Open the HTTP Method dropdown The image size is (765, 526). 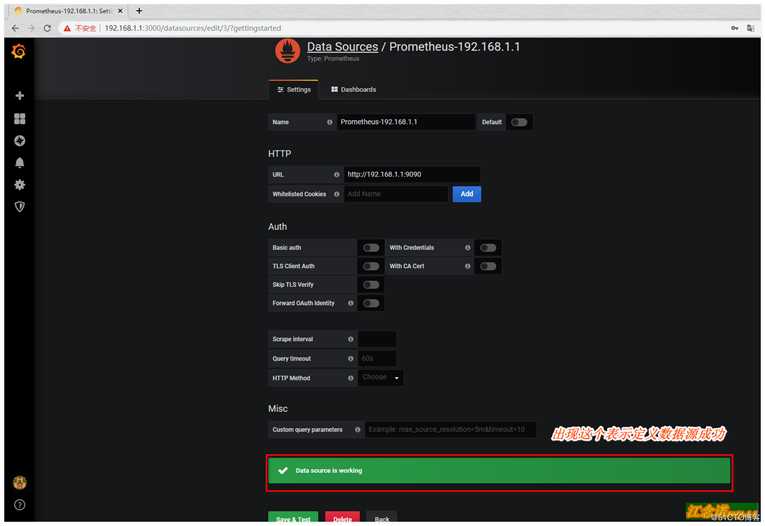(x=381, y=378)
